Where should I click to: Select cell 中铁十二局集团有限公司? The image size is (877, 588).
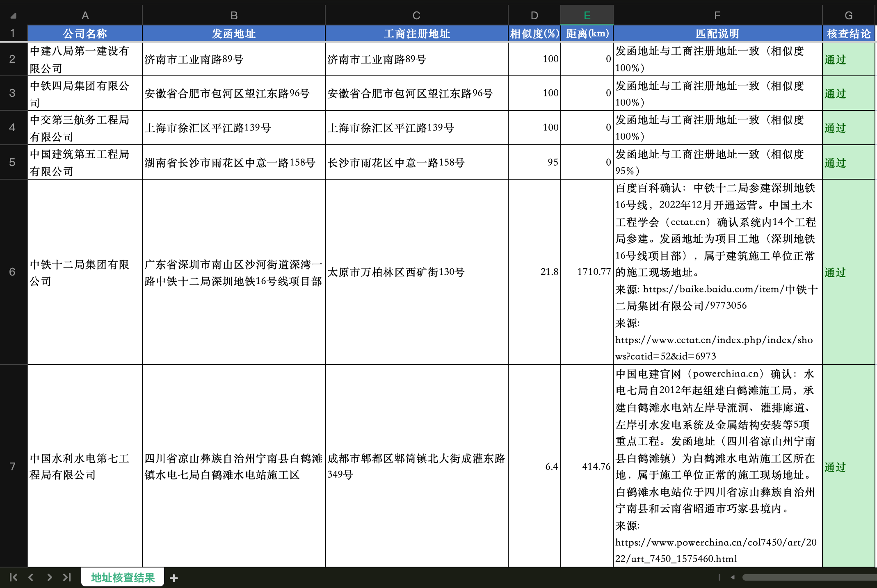85,272
